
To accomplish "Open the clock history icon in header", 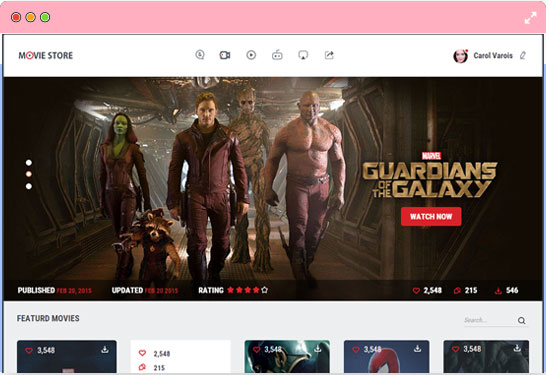I will pyautogui.click(x=200, y=55).
